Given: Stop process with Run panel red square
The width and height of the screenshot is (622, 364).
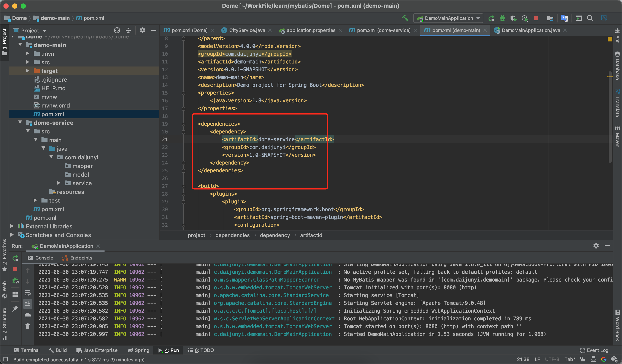Looking at the screenshot, I should click(x=15, y=269).
